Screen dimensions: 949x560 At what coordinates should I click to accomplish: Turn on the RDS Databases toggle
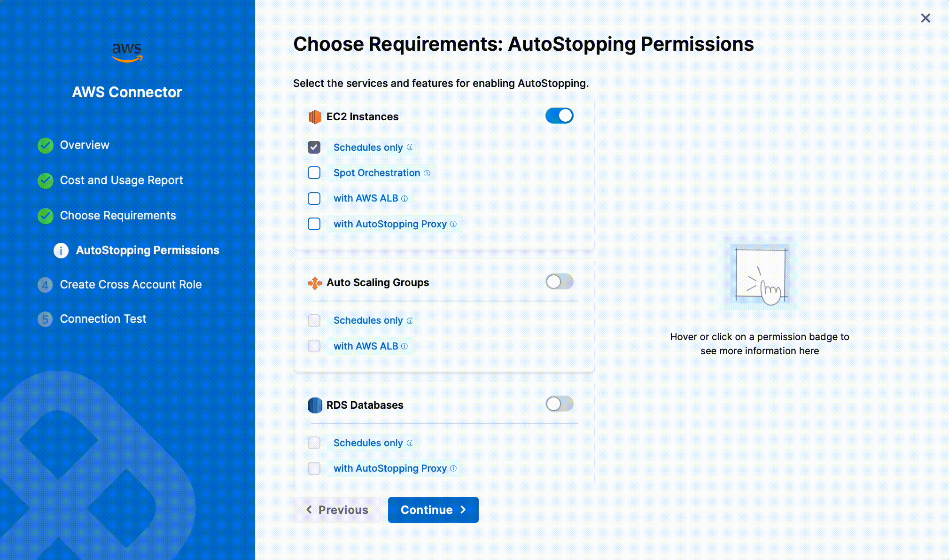559,404
